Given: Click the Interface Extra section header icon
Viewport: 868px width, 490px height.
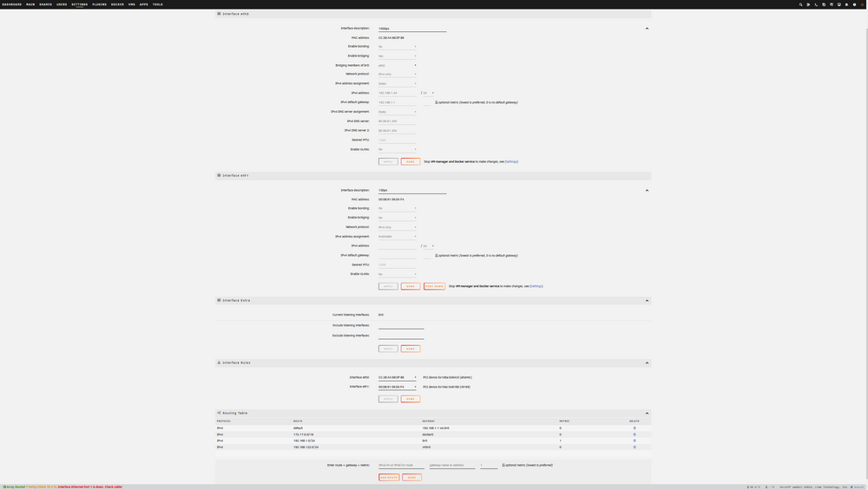Looking at the screenshot, I should click(x=219, y=300).
